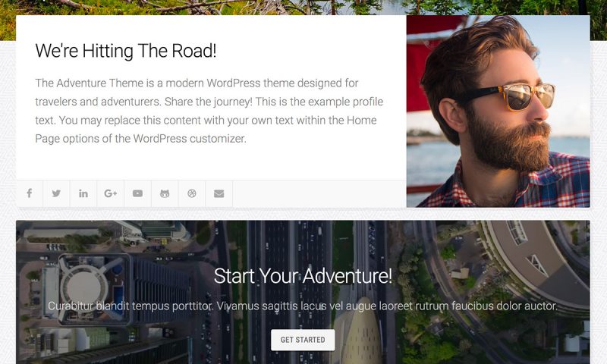Click the Twitter bird icon

[x=56, y=193]
